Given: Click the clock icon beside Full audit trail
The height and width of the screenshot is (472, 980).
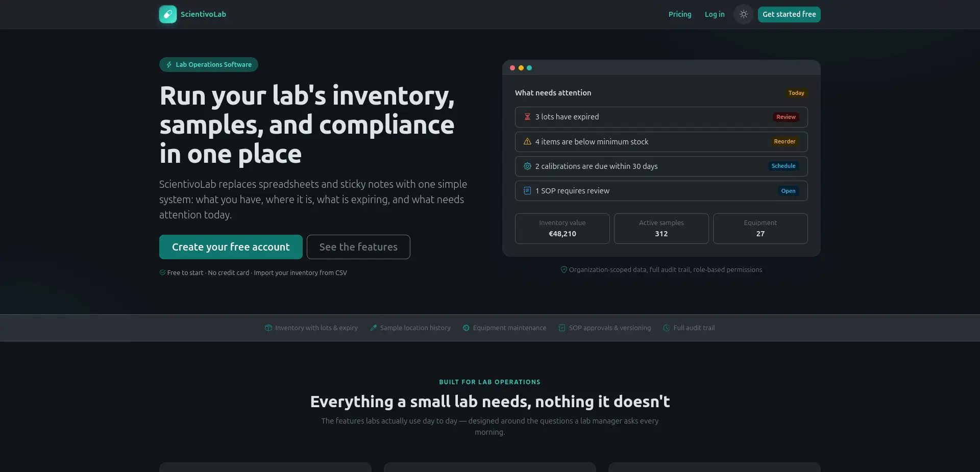Looking at the screenshot, I should tap(667, 328).
